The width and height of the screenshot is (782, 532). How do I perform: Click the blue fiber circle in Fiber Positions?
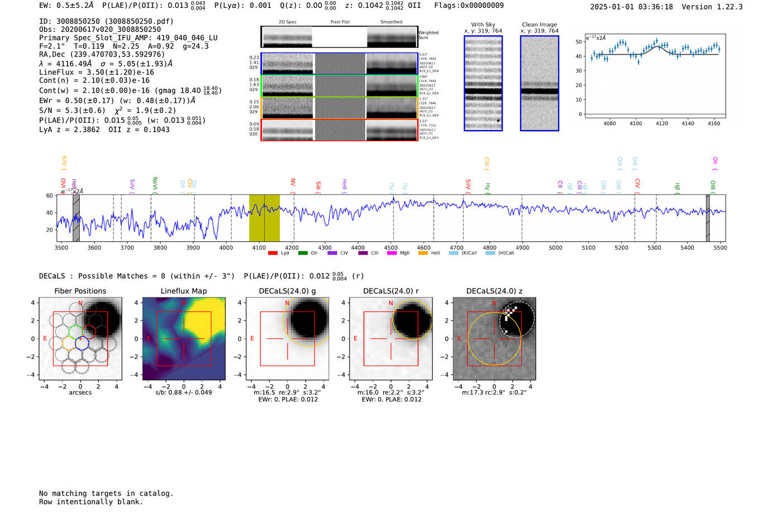point(82,343)
